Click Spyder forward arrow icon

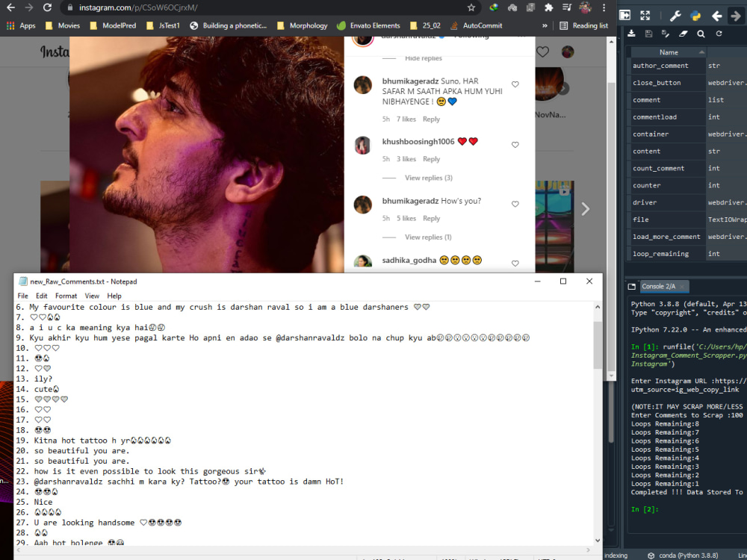736,16
